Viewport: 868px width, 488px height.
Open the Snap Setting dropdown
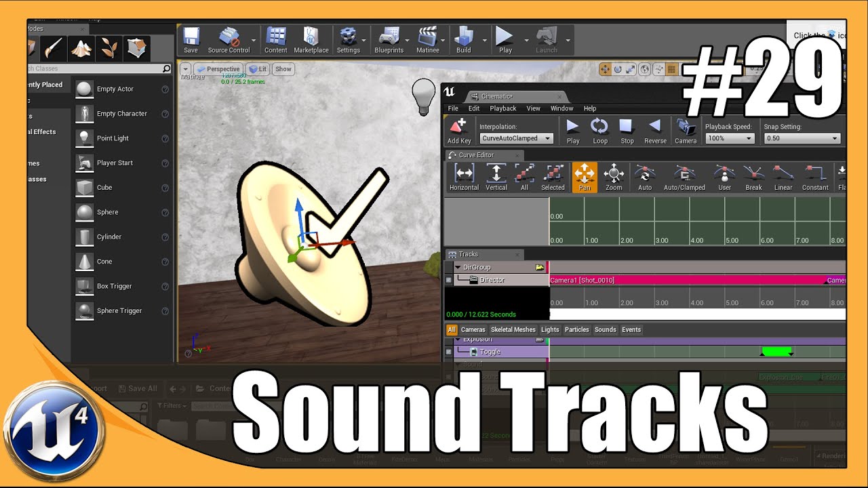click(802, 138)
